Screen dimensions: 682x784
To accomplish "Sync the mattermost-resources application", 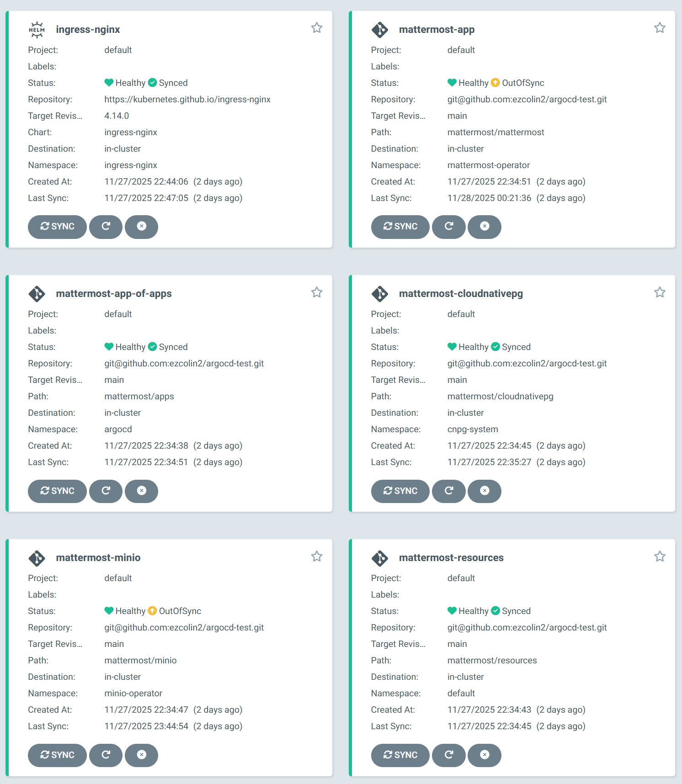I will (400, 755).
